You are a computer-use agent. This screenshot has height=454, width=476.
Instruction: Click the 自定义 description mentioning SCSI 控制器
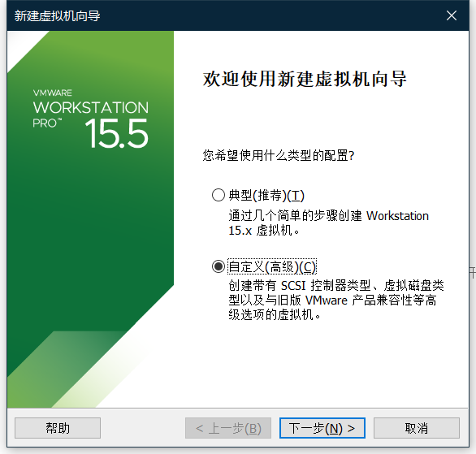tap(336, 301)
